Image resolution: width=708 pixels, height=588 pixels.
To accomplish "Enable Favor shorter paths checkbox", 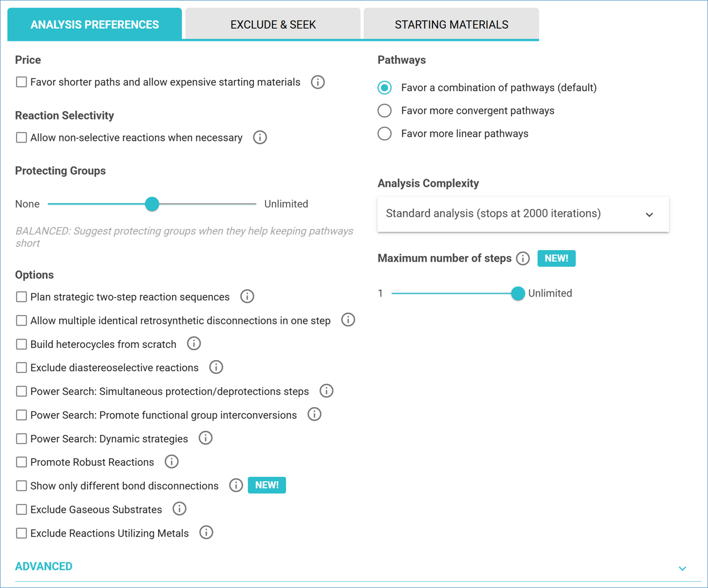I will pyautogui.click(x=22, y=82).
